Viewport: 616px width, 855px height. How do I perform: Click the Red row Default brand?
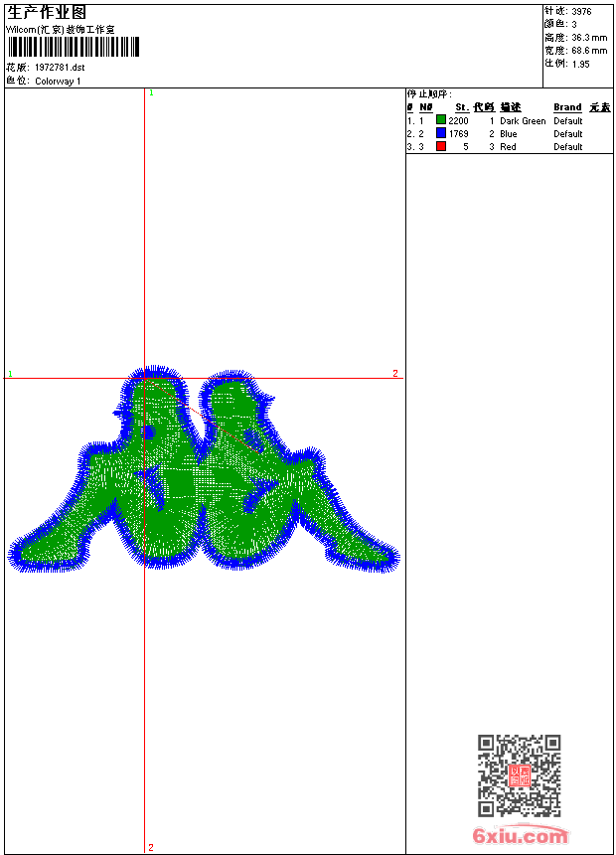567,147
